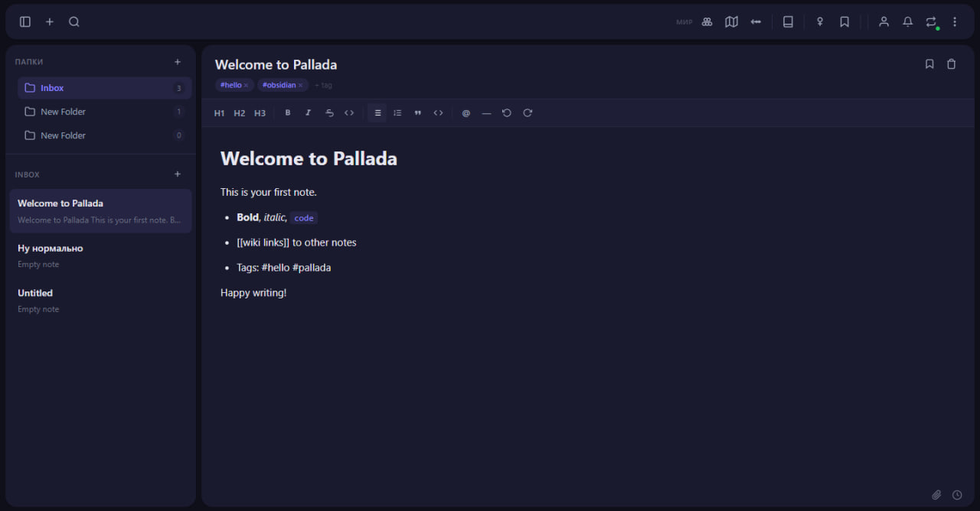Click the sync arrows icon with green dot
This screenshot has width=980, height=511.
point(931,22)
